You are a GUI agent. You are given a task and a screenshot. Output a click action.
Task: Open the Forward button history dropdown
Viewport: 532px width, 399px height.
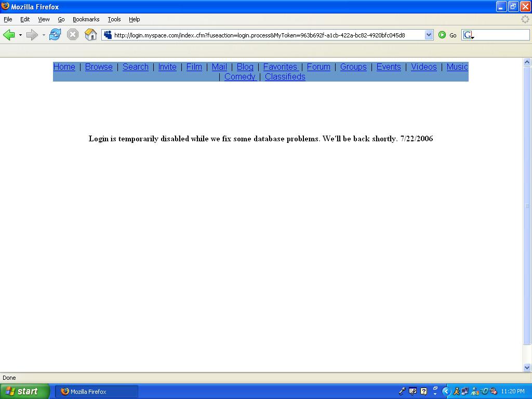coord(44,35)
